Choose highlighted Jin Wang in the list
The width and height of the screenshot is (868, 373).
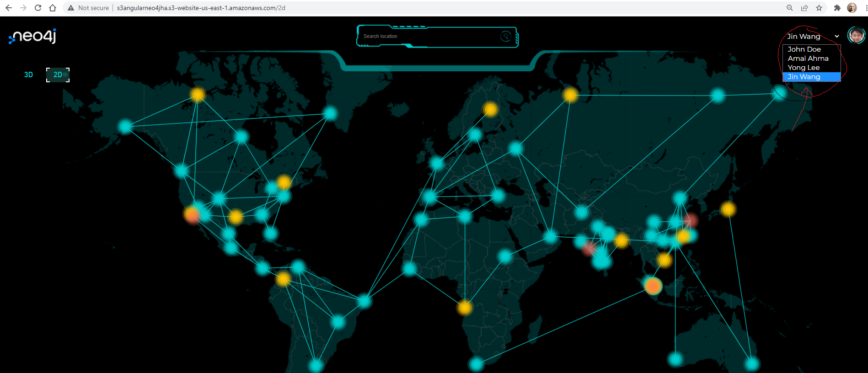click(811, 77)
